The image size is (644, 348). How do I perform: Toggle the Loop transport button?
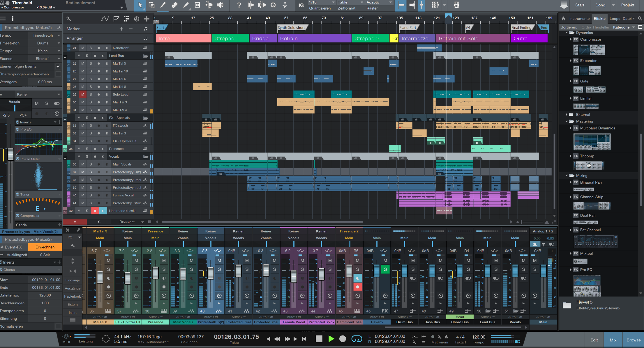pos(357,339)
